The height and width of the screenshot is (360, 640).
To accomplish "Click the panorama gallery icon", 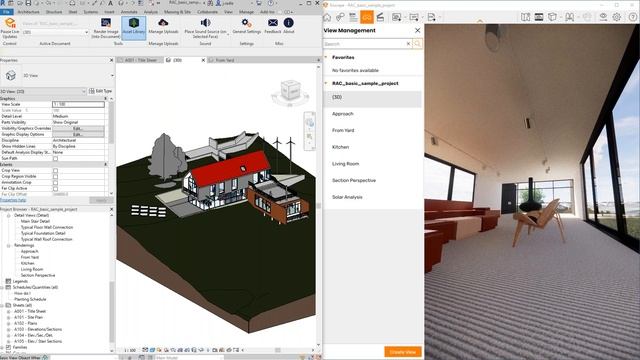I will [539, 17].
